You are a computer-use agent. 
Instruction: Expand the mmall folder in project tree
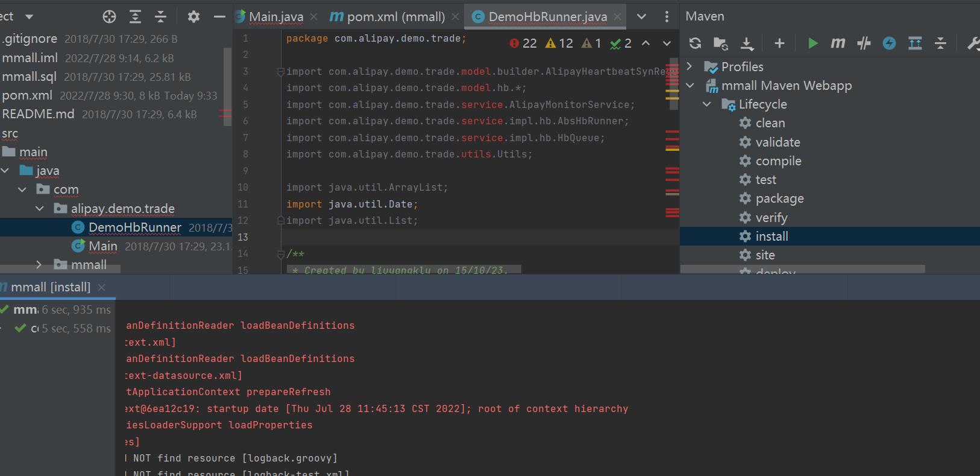point(39,265)
